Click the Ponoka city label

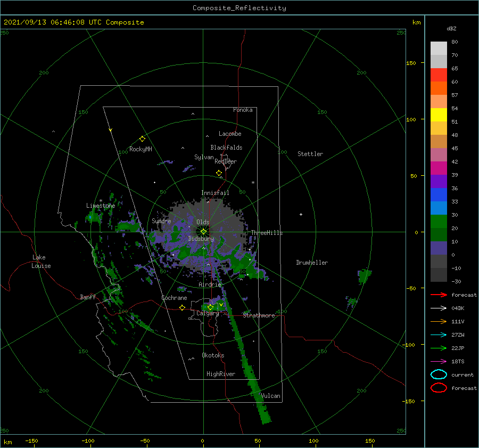(243, 110)
